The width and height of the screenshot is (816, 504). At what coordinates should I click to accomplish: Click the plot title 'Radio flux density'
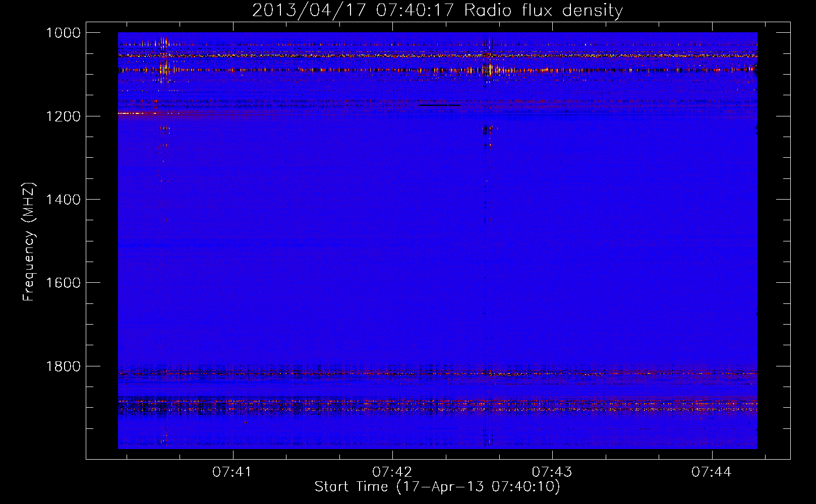click(543, 11)
